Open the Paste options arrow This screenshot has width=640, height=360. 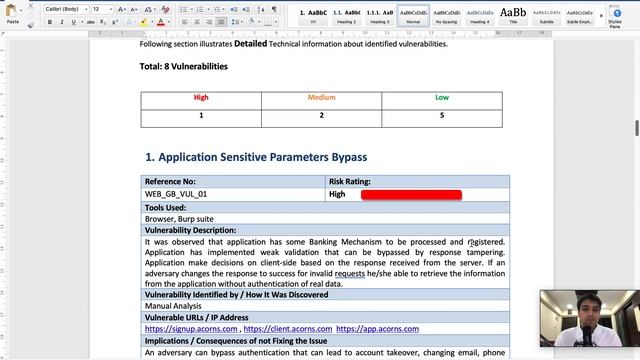click(x=21, y=11)
